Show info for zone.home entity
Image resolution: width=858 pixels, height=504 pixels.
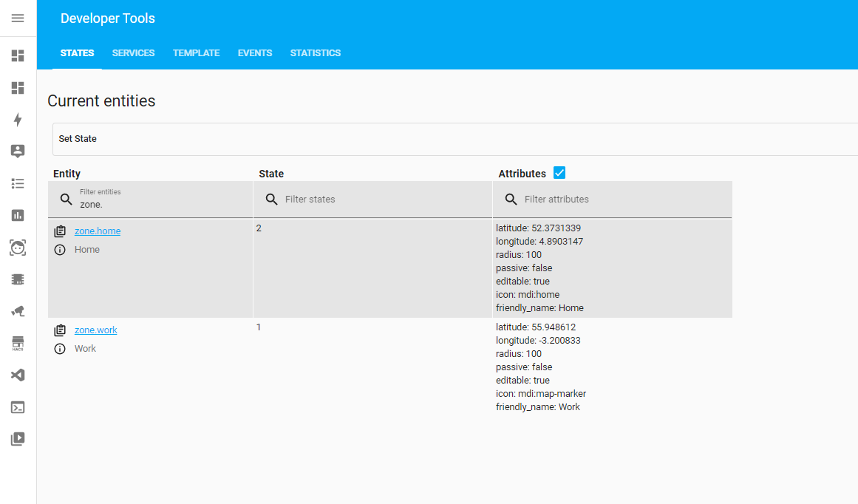(x=60, y=250)
